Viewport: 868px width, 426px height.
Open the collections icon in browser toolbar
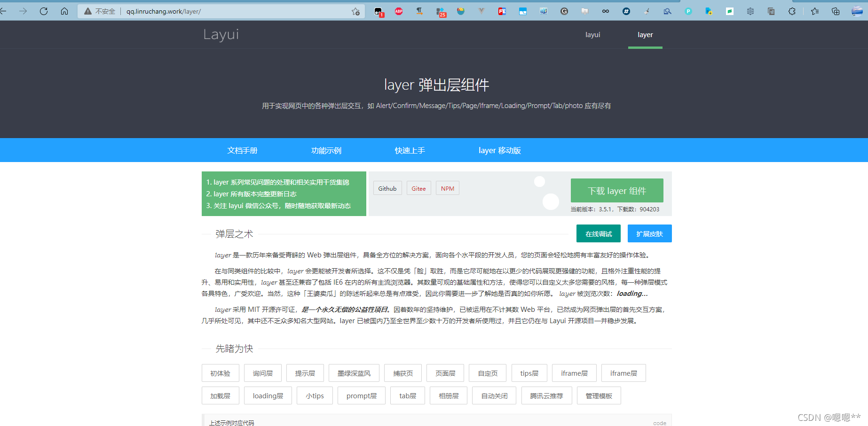coord(836,11)
